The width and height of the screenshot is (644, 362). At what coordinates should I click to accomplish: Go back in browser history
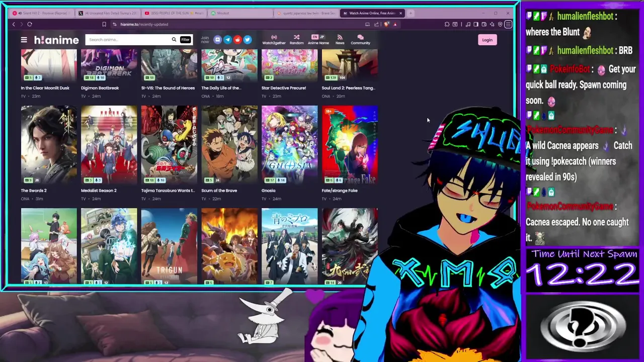pyautogui.click(x=14, y=24)
